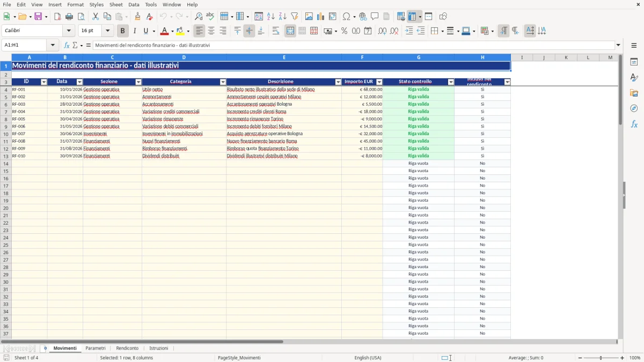Insert a chart
The height and width of the screenshot is (362, 644).
tap(321, 17)
